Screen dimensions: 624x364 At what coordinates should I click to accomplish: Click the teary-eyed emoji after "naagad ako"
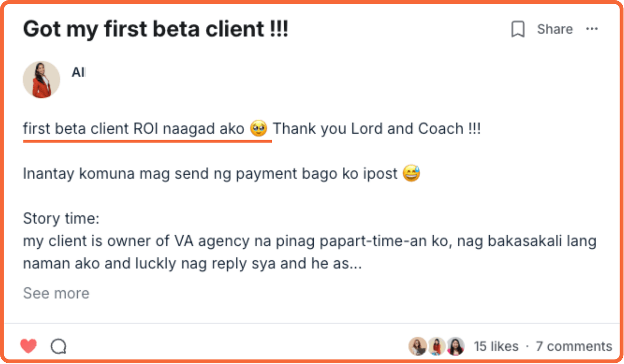(258, 128)
